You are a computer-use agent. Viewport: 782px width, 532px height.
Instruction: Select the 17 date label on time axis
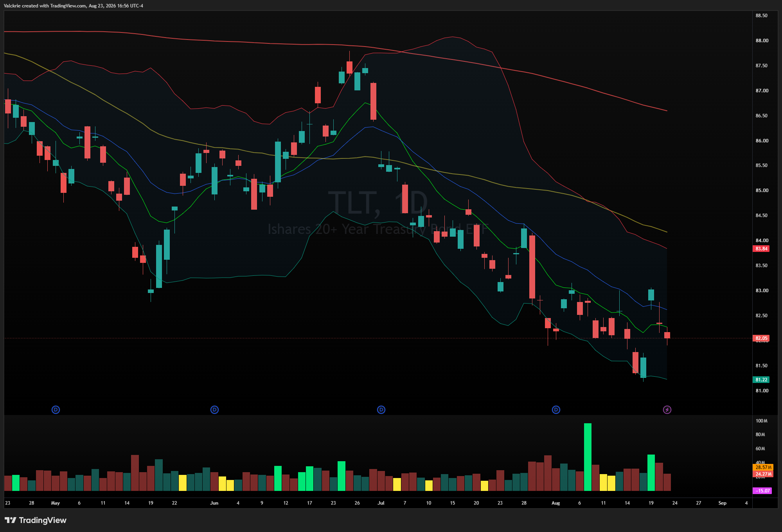[309, 503]
